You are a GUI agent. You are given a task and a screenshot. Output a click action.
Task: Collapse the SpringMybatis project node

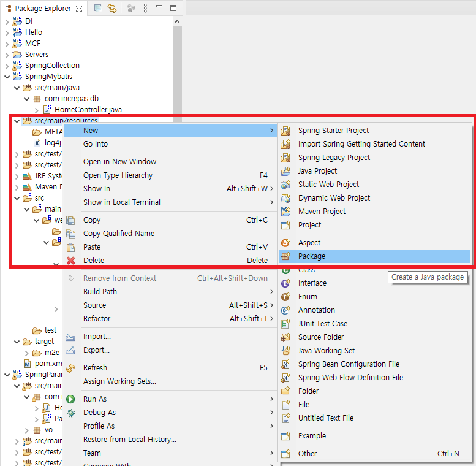tap(7, 77)
